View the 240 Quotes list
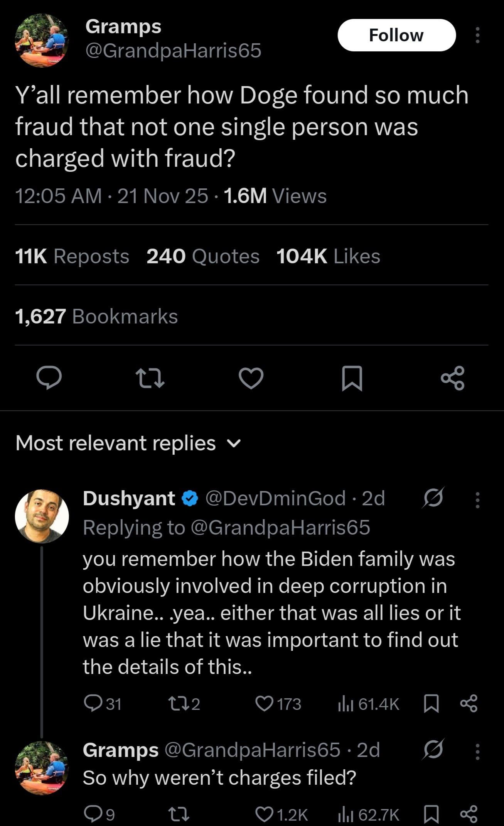504x826 pixels. (203, 256)
